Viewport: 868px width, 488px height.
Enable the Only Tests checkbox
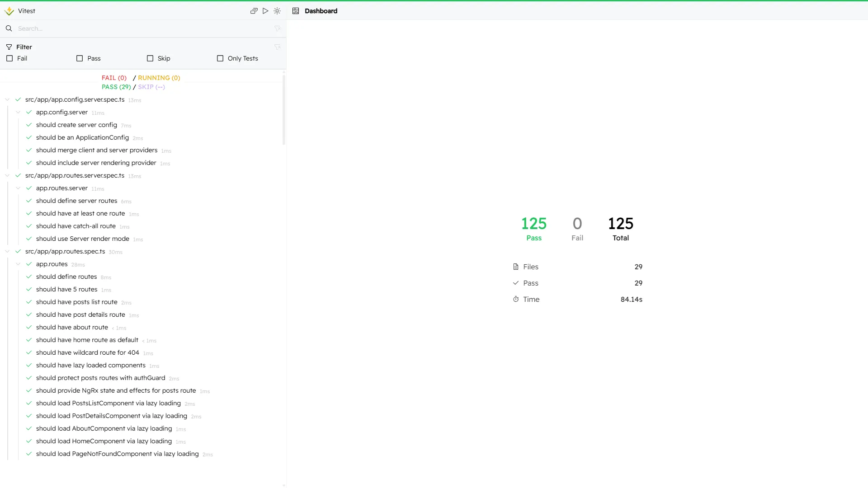[x=220, y=58]
